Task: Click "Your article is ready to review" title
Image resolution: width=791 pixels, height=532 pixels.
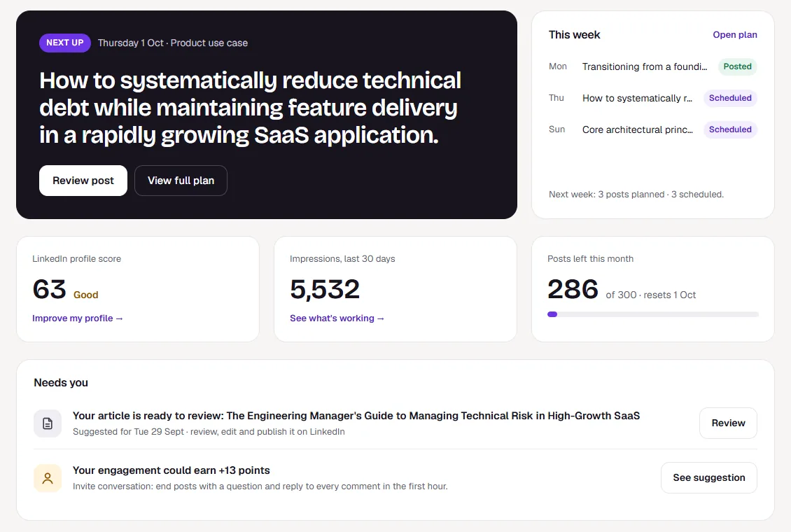Action: tap(356, 416)
